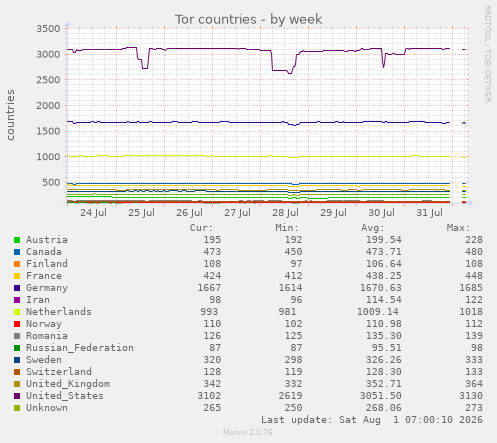Click the 'Max:' column header
This screenshot has width=497, height=443.
[x=458, y=228]
